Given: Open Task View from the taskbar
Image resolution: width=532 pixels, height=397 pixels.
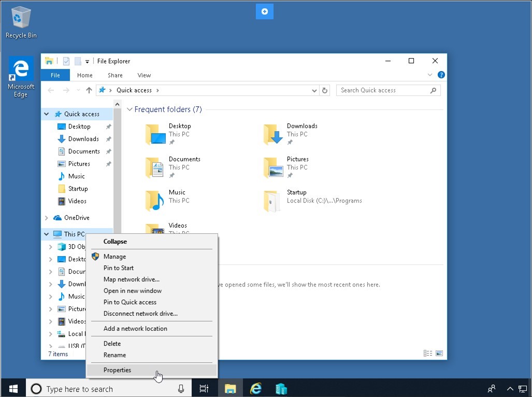Looking at the screenshot, I should tap(204, 389).
